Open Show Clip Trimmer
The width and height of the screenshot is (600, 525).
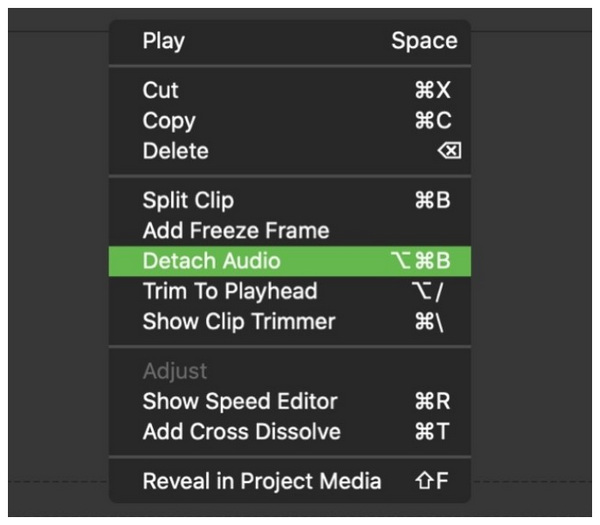[x=238, y=322]
